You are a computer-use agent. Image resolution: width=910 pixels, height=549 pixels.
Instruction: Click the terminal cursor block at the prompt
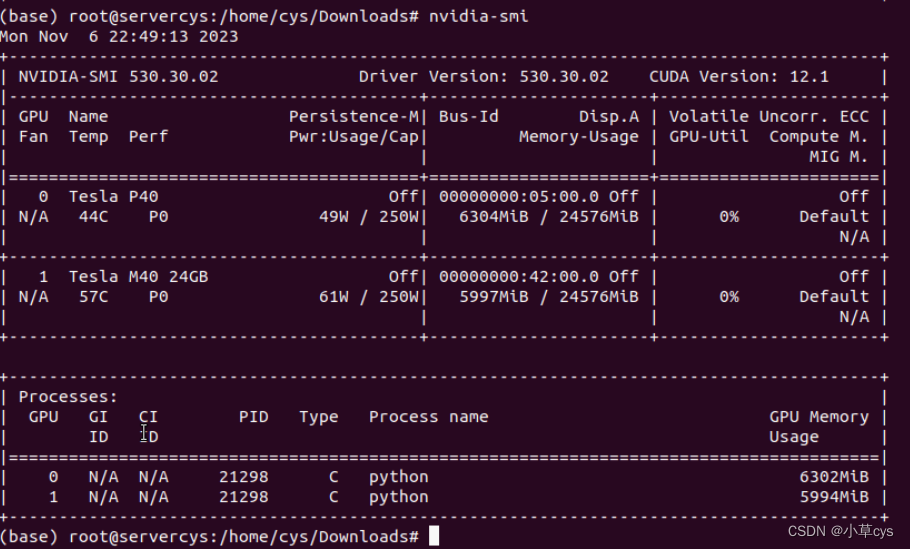coord(434,536)
